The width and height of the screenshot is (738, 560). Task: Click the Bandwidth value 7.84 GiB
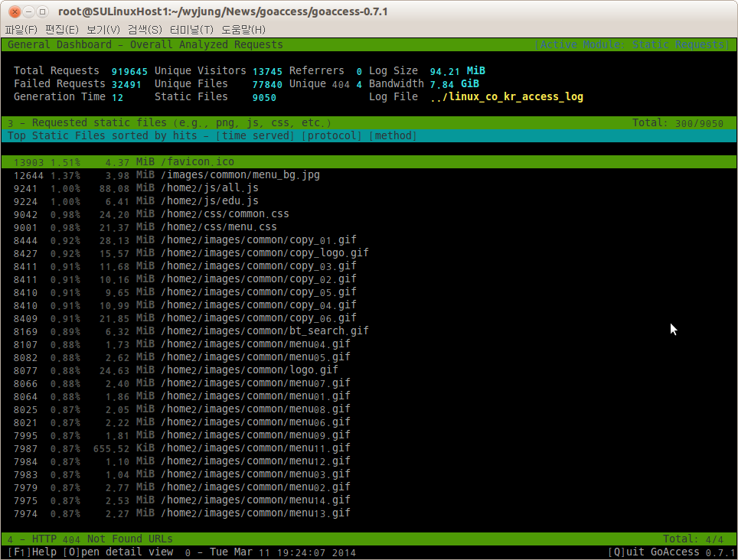[454, 84]
